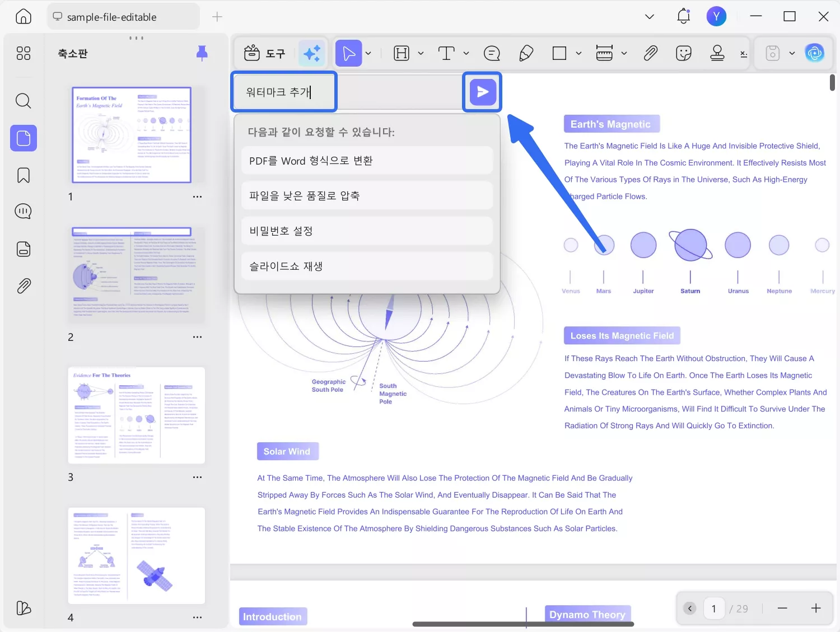Open more options for page 4
This screenshot has height=632, width=840.
(197, 617)
